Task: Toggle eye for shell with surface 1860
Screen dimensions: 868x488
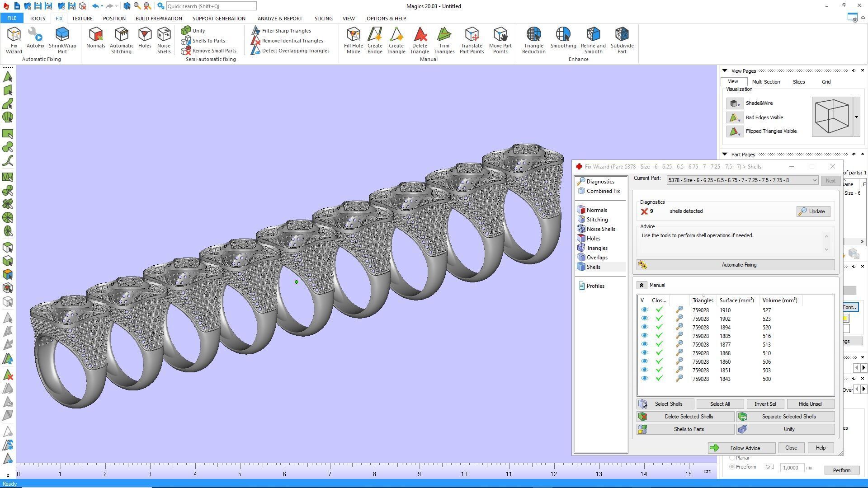Action: pos(644,361)
